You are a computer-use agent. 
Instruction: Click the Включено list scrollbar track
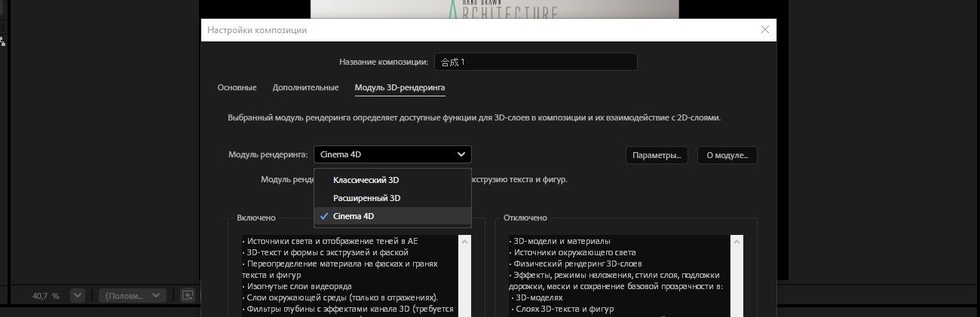pyautogui.click(x=464, y=282)
